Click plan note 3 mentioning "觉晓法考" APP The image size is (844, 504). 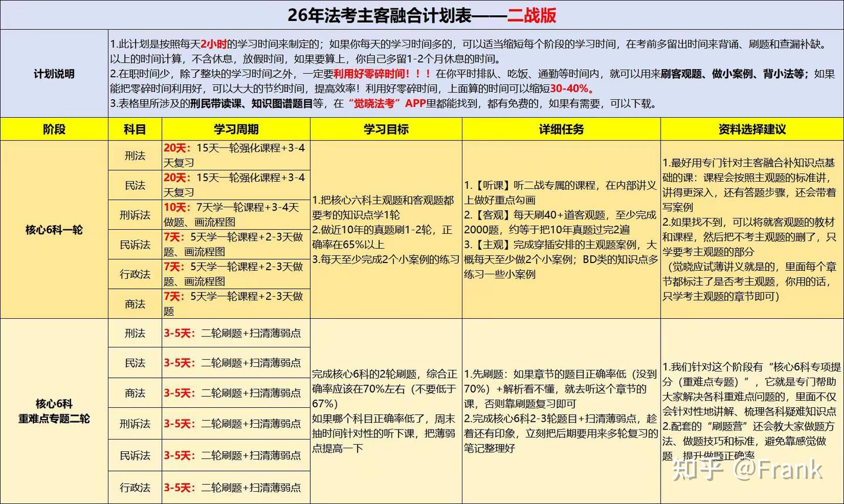tap(383, 104)
